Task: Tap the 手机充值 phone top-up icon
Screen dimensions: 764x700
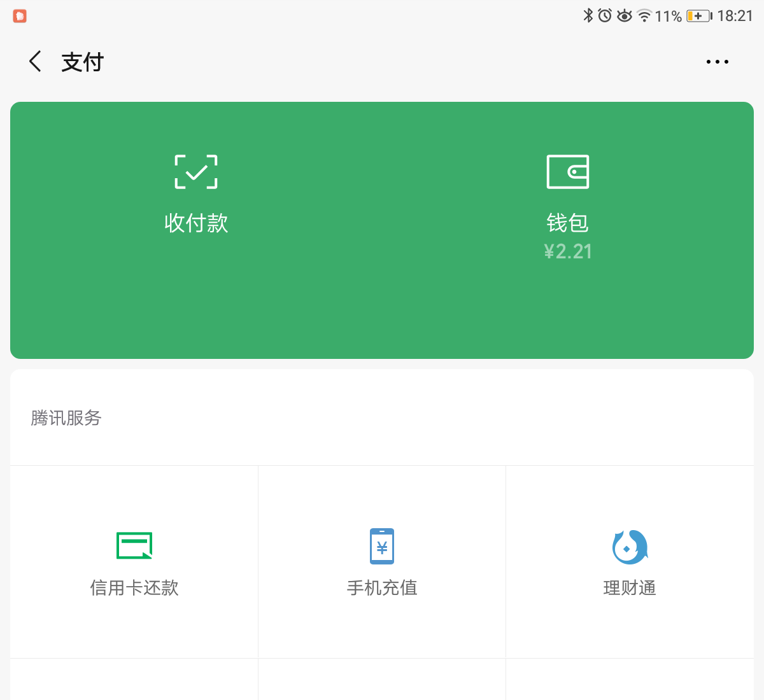Action: (x=382, y=546)
